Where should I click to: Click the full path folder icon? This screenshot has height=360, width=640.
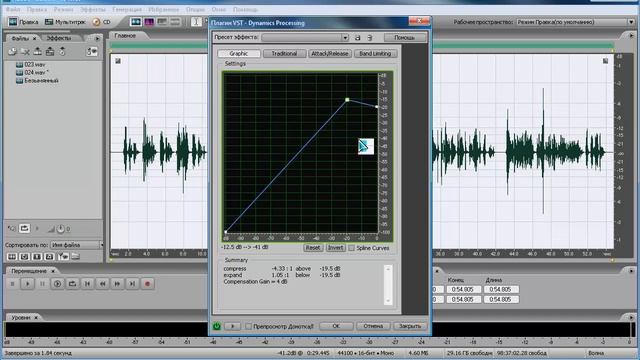point(76,257)
